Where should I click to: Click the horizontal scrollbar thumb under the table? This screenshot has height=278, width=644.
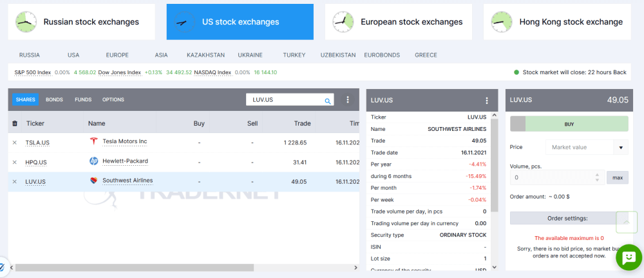(135, 268)
